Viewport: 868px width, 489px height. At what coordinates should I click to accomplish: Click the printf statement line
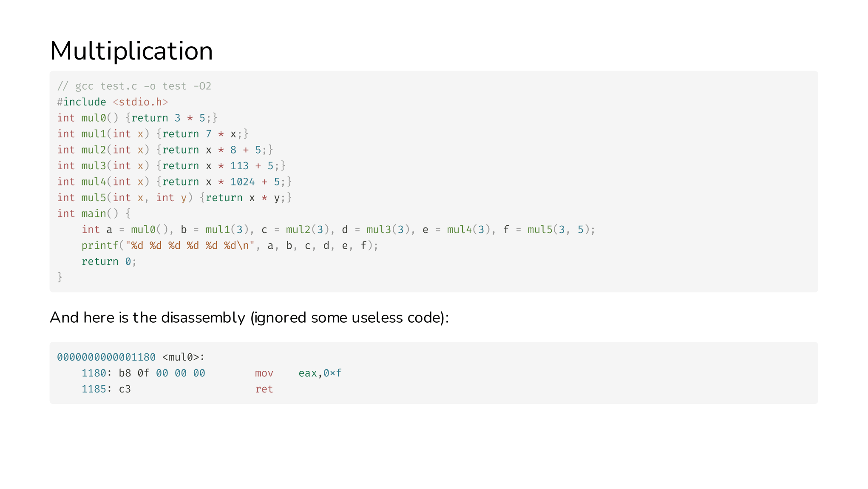230,246
